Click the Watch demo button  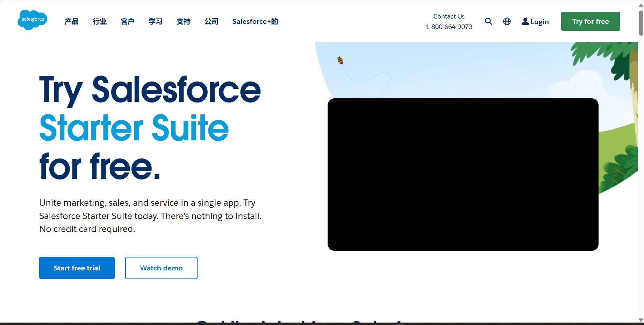click(x=161, y=268)
